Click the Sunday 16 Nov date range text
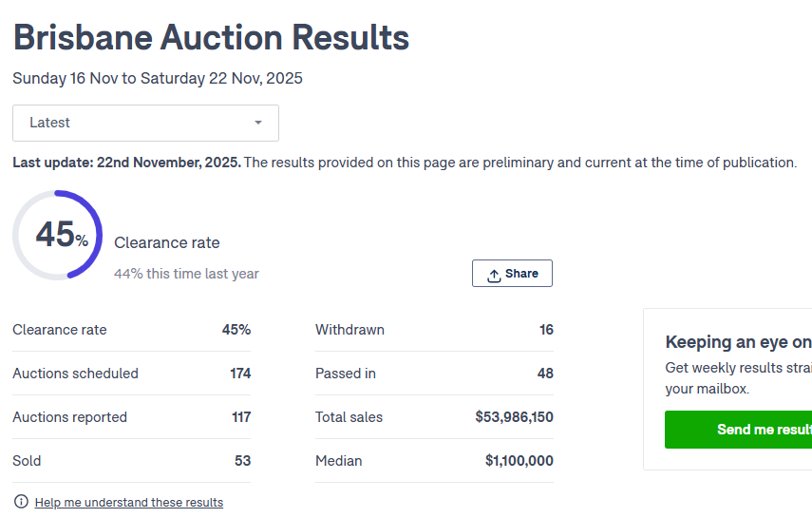This screenshot has height=518, width=812. [x=158, y=78]
